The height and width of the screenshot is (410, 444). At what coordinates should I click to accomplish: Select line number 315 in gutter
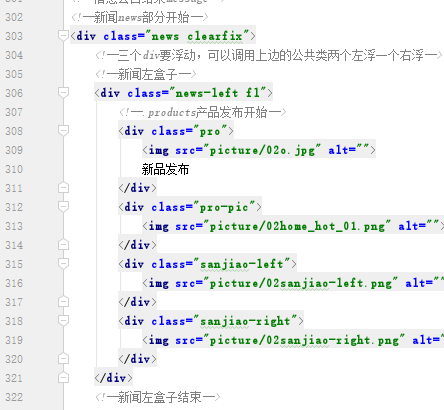[x=14, y=264]
